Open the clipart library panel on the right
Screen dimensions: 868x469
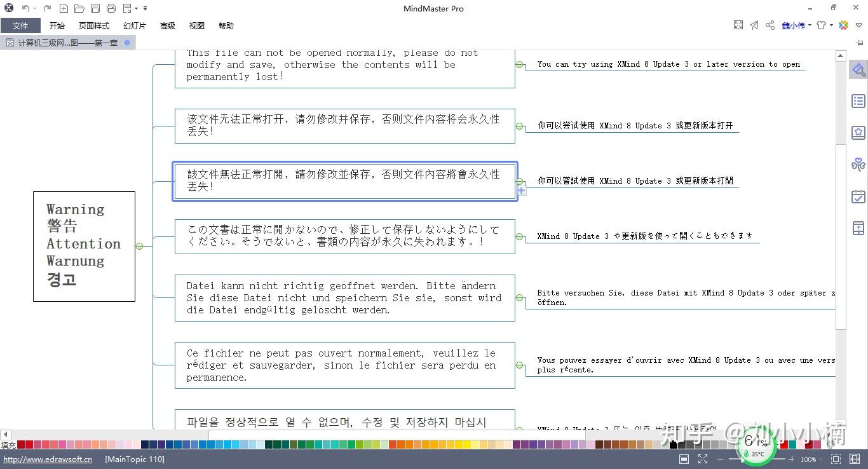[x=858, y=132]
